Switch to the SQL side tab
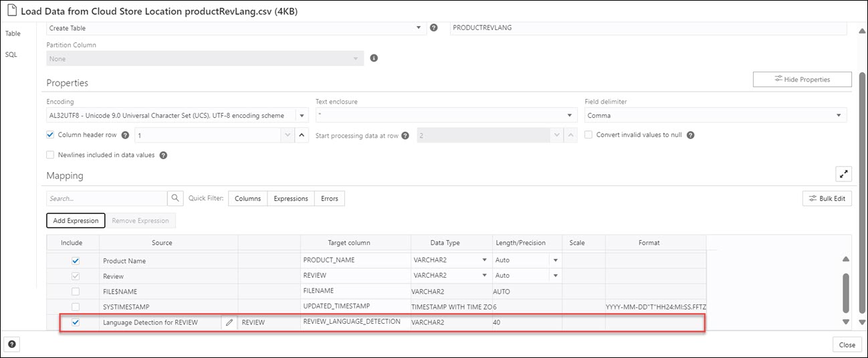The image size is (868, 358). coord(11,55)
